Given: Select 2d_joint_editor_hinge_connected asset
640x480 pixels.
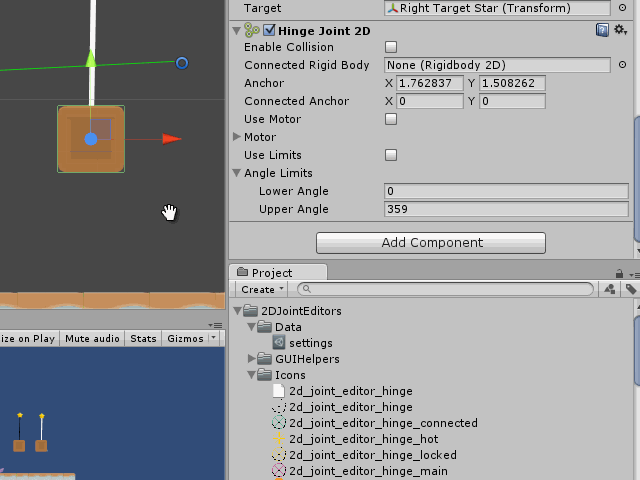Looking at the screenshot, I should pyautogui.click(x=383, y=423).
